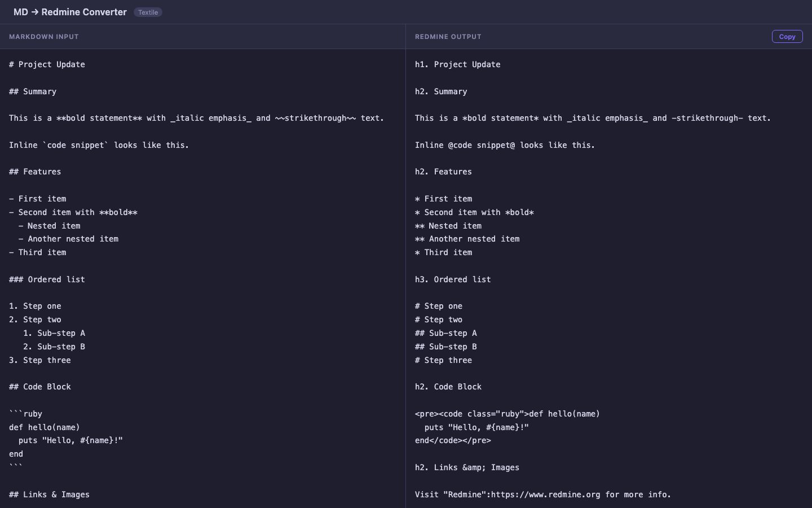812x508 pixels.
Task: Click the "### Ordered list" markdown heading
Action: point(47,279)
